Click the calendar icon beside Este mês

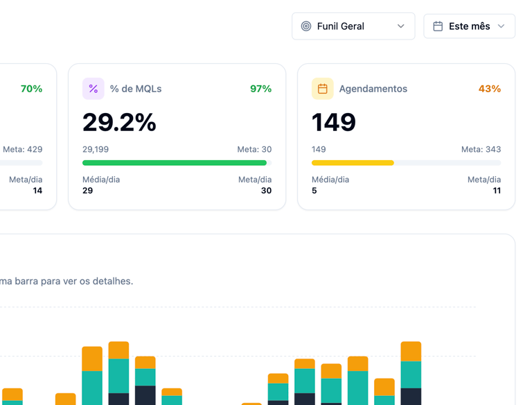(x=438, y=26)
